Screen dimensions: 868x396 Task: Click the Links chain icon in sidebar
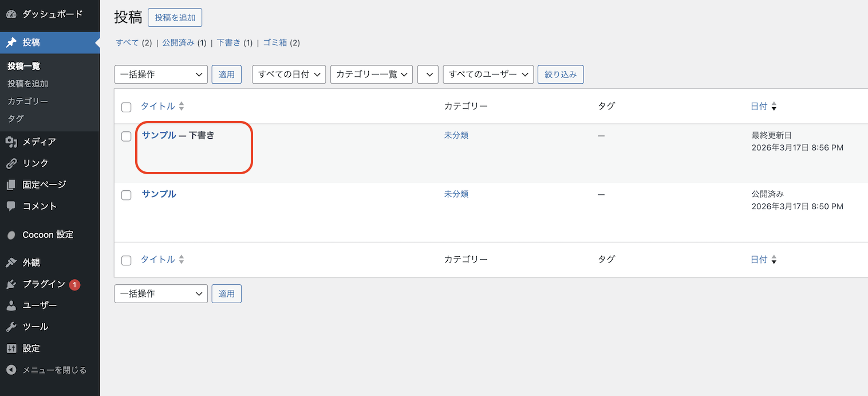coord(11,163)
